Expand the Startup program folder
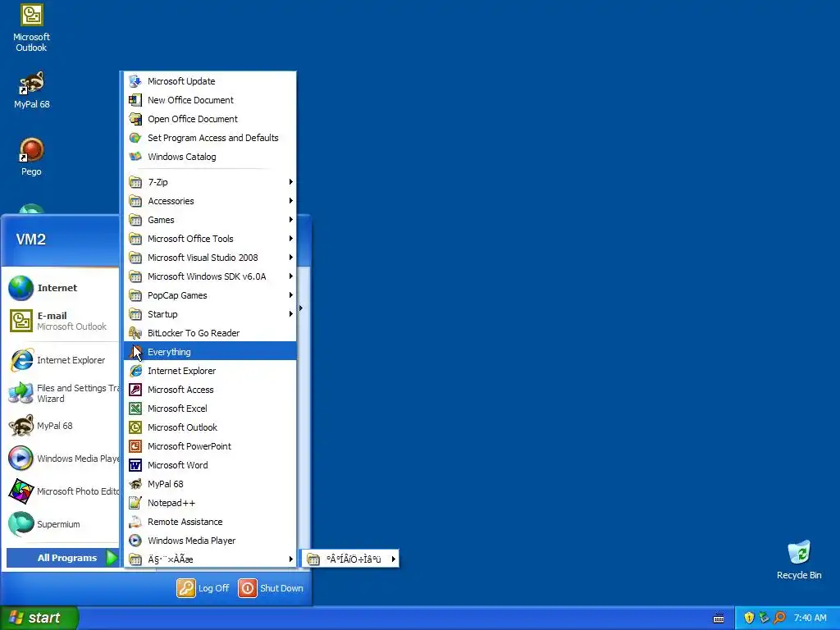Screen dimensions: 840x630 pos(210,314)
